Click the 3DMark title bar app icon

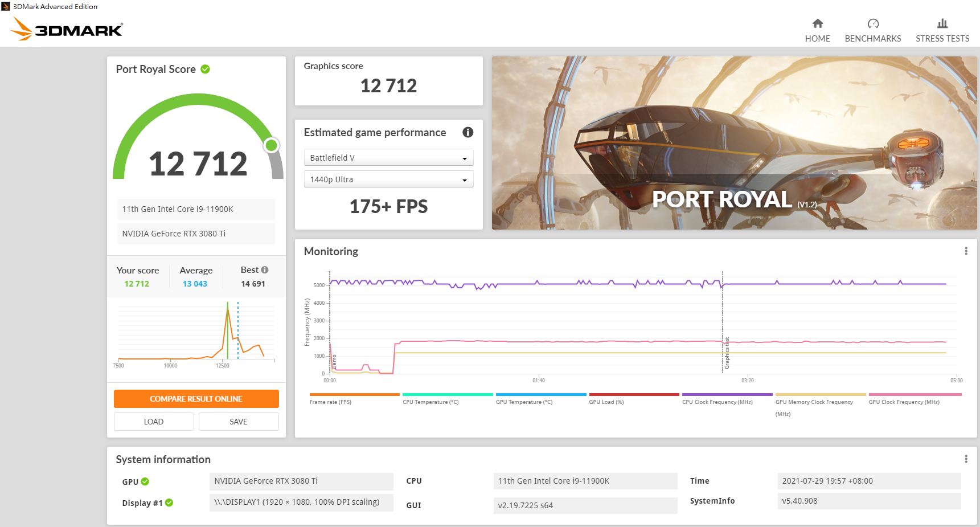tap(6, 6)
